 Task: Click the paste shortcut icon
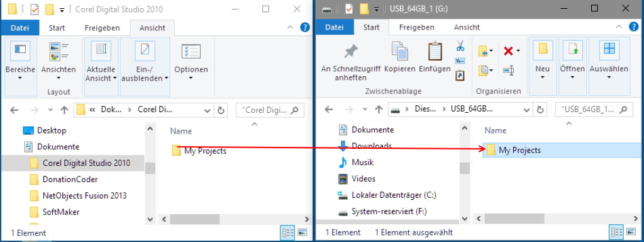click(x=460, y=76)
